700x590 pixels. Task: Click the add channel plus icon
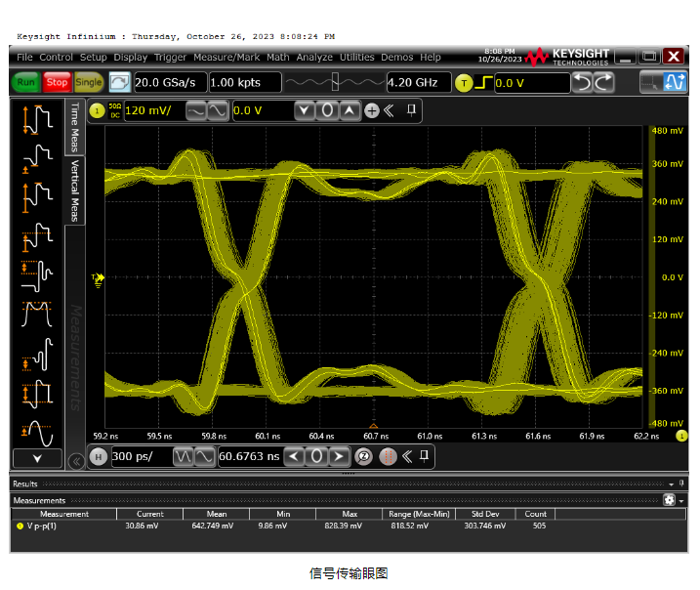point(371,110)
